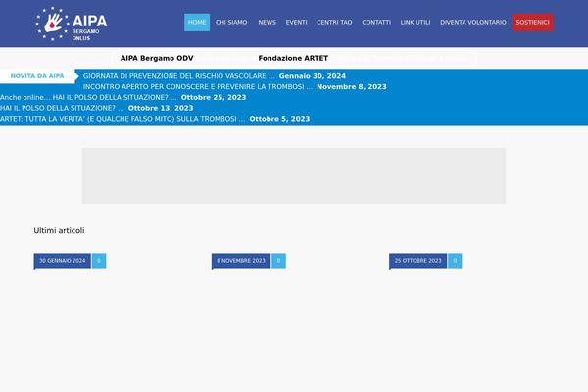Click the Novembre 8, 2023 ticker date
The height and width of the screenshot is (392, 588).
352,86
